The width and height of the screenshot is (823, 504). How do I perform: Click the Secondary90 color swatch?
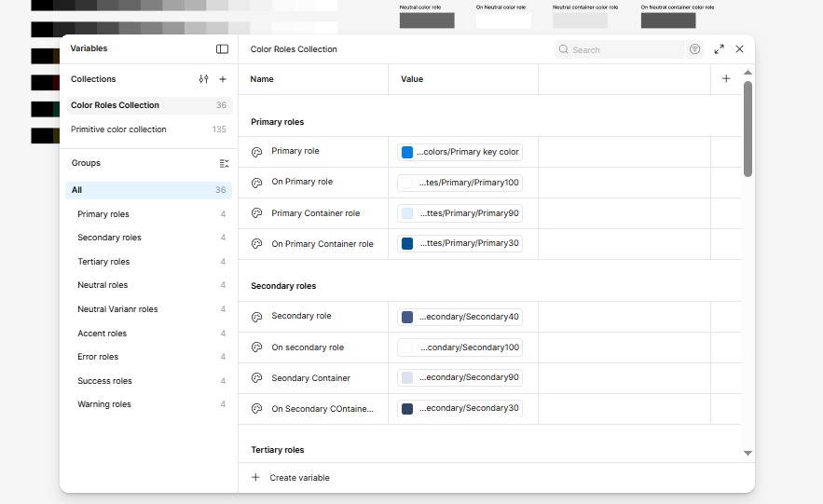point(407,377)
